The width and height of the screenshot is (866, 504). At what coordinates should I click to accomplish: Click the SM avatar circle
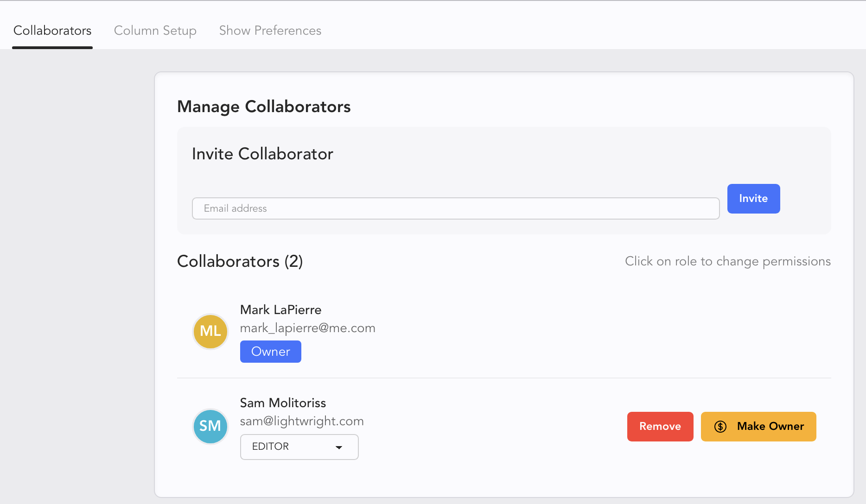210,426
